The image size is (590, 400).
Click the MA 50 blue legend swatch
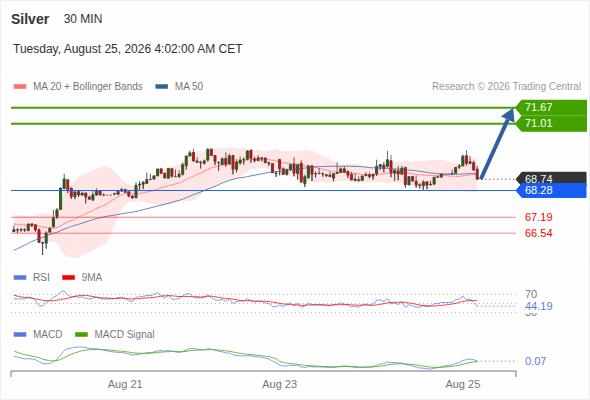[162, 87]
